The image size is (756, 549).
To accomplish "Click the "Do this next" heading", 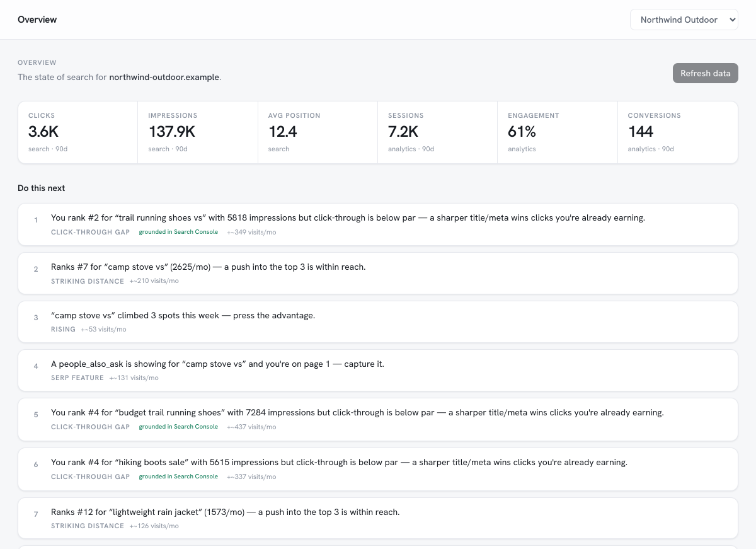I will (41, 188).
